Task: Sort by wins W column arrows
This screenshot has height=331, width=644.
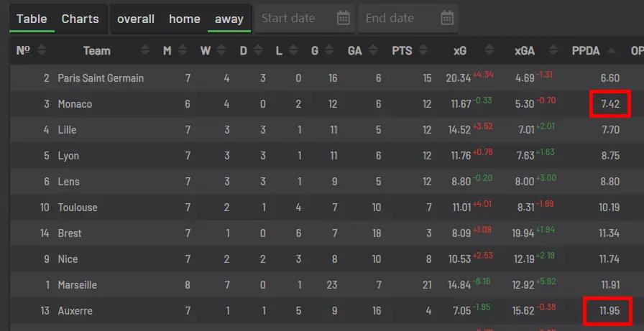Action: click(221, 50)
